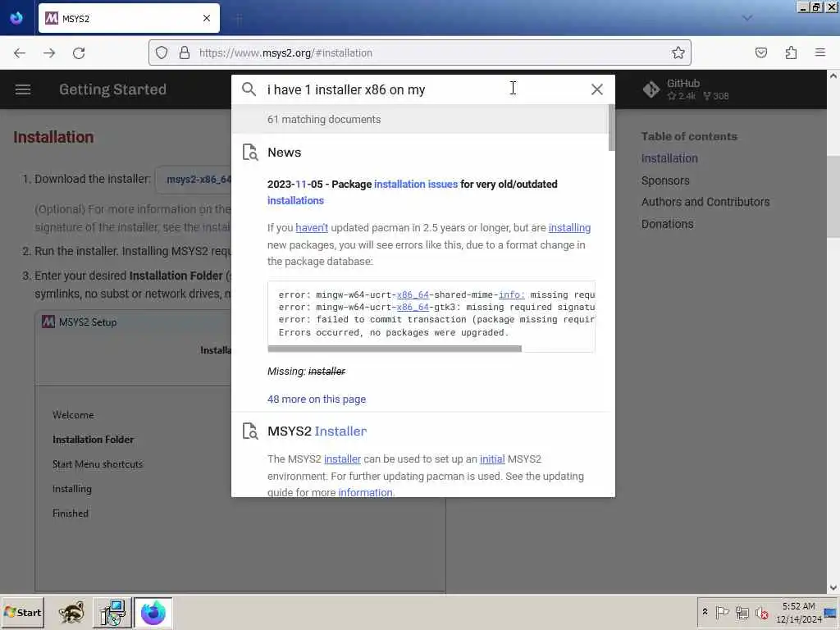Open the tracking protection shield icon
Screen dimensions: 840x630
[x=162, y=52]
